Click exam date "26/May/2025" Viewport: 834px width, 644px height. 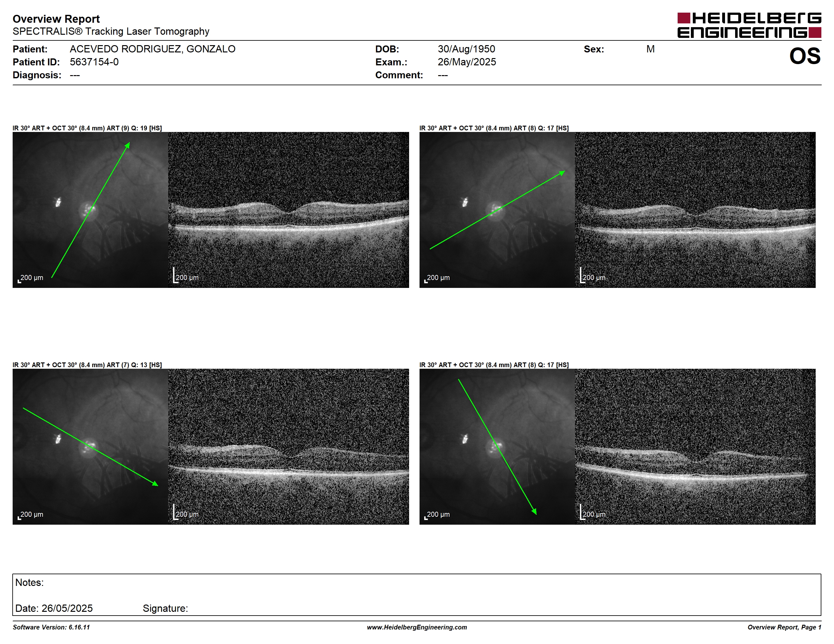pos(467,62)
